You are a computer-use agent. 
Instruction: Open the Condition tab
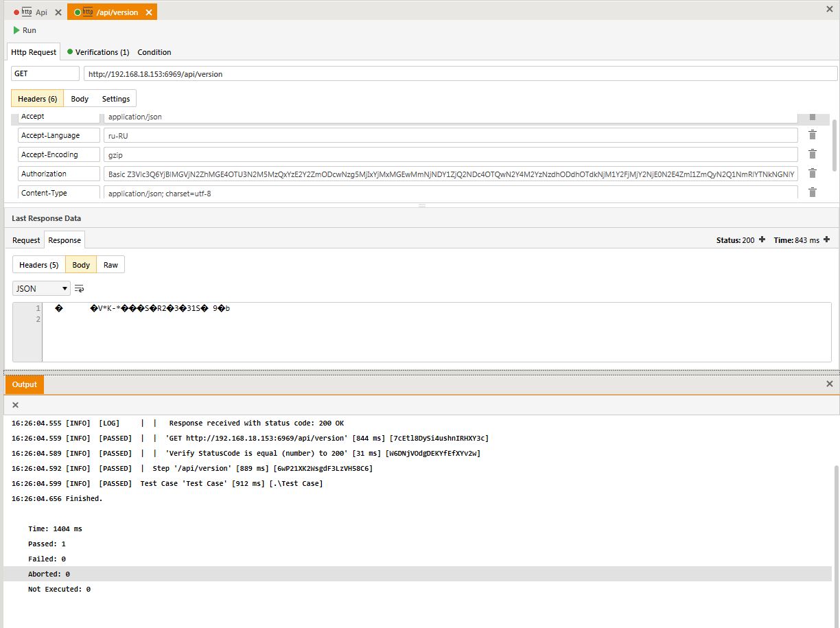point(154,52)
